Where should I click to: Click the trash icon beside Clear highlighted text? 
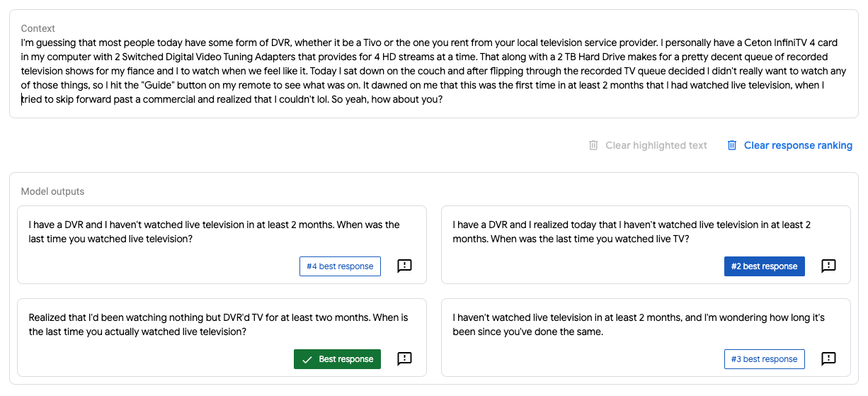pyautogui.click(x=593, y=145)
